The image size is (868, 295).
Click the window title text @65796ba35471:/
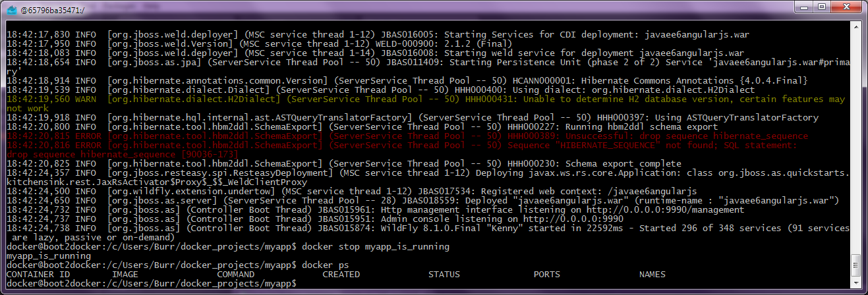53,9
